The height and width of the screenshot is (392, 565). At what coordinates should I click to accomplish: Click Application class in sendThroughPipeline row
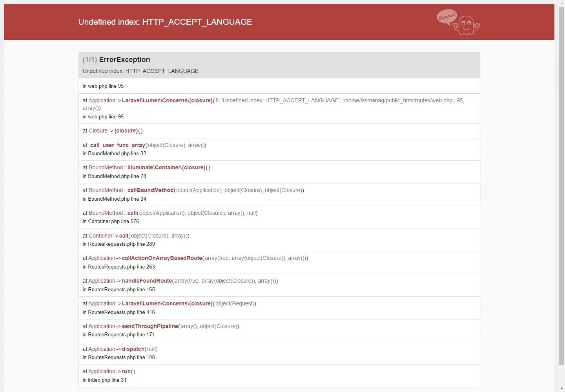pos(102,326)
